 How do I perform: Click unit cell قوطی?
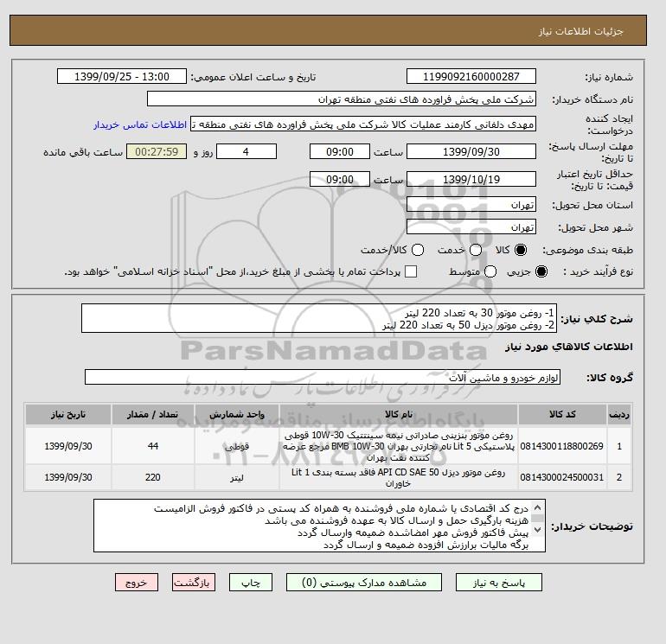(x=237, y=446)
